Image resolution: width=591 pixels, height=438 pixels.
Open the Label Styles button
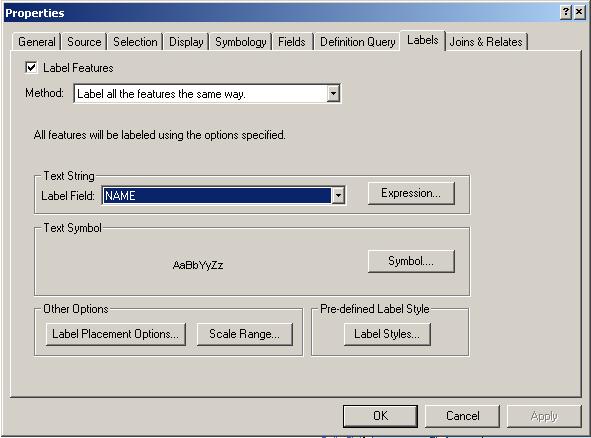[x=387, y=334]
